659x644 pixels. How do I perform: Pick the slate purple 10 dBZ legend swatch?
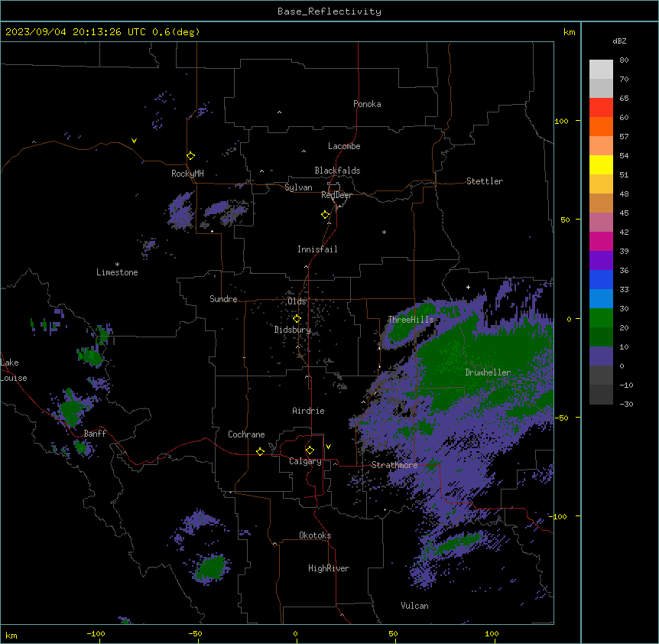tap(601, 356)
